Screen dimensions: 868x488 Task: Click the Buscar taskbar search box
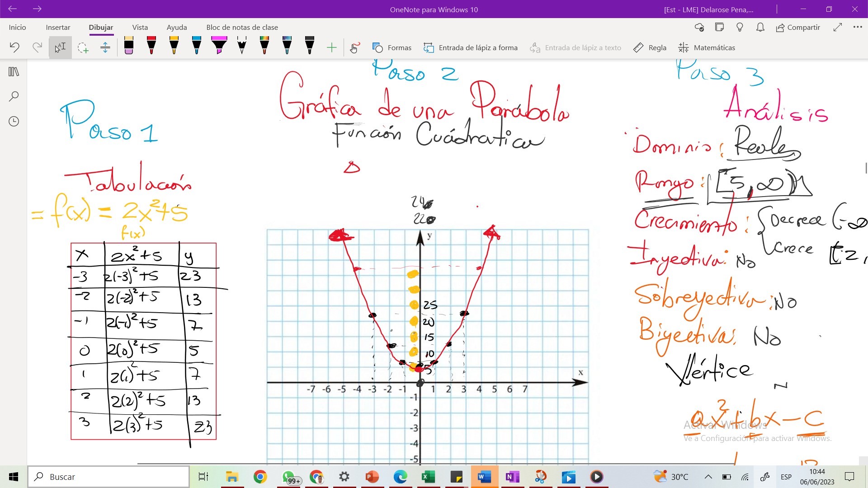(108, 477)
